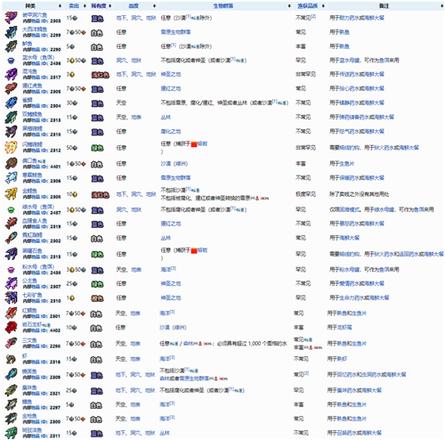
Task: Click the salmon sprite, ID 2298
Action: [x=11, y=343]
